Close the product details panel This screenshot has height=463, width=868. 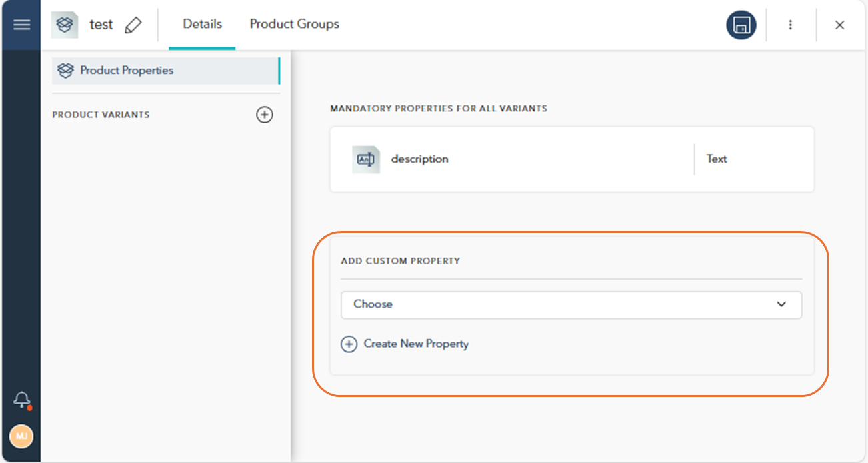840,25
